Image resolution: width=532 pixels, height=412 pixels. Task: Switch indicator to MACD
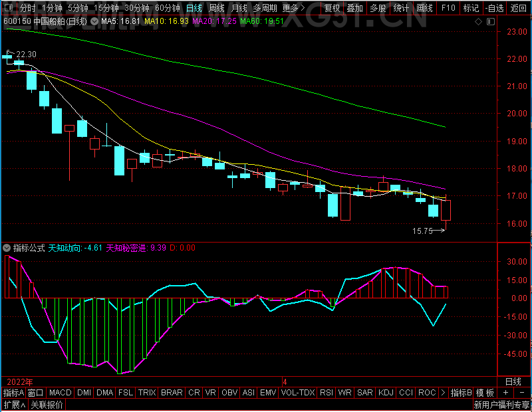click(x=61, y=393)
